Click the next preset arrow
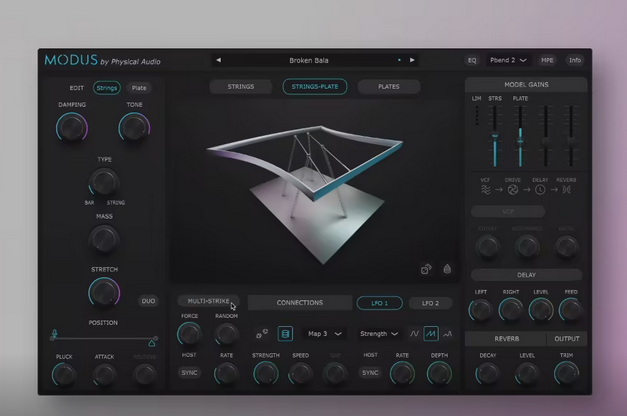This screenshot has height=416, width=627. 411,60
